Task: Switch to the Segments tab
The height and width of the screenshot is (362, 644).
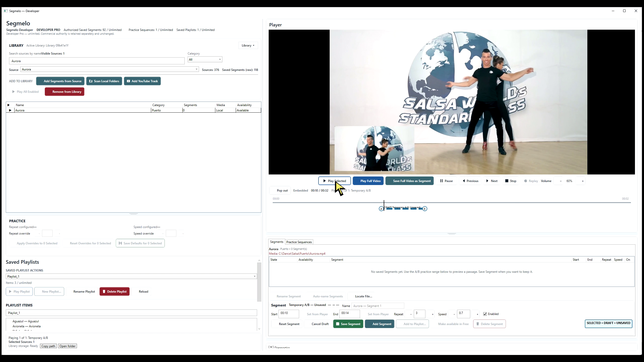Action: click(276, 242)
